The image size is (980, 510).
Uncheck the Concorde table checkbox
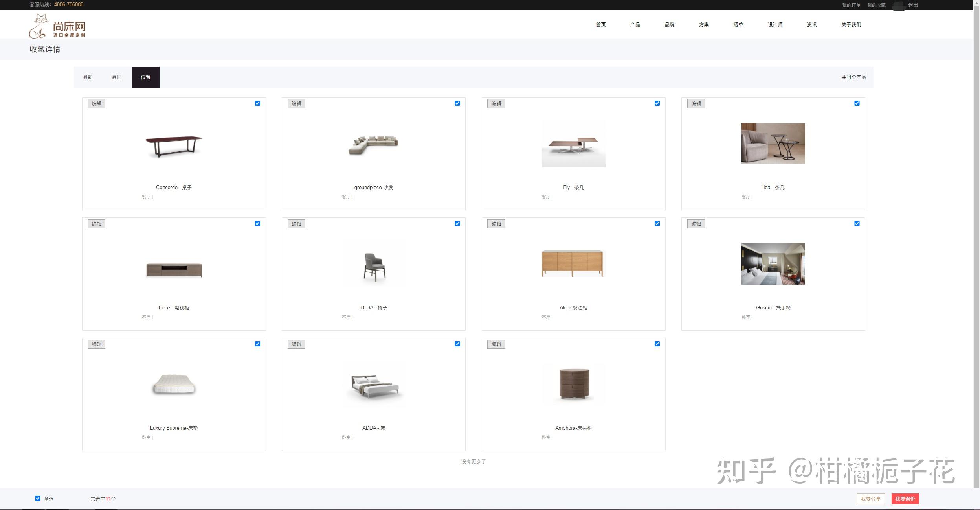(257, 103)
